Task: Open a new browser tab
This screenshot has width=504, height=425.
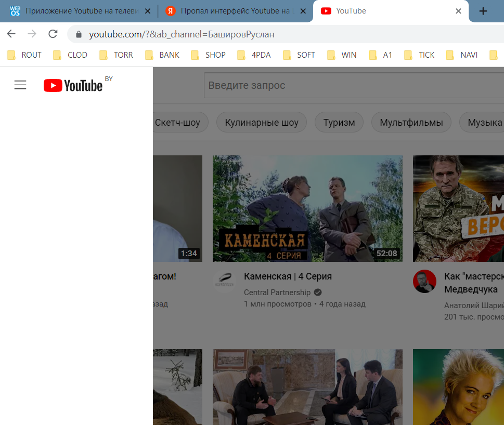Action: (483, 11)
